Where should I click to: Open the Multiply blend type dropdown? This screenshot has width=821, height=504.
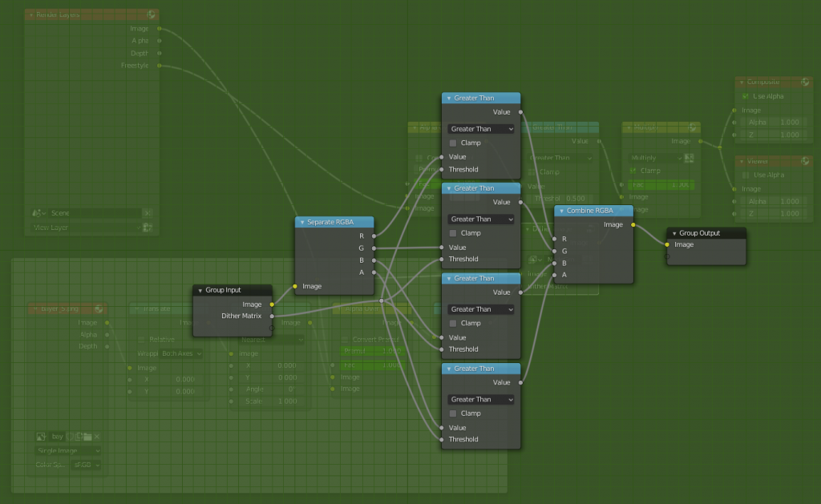click(656, 158)
